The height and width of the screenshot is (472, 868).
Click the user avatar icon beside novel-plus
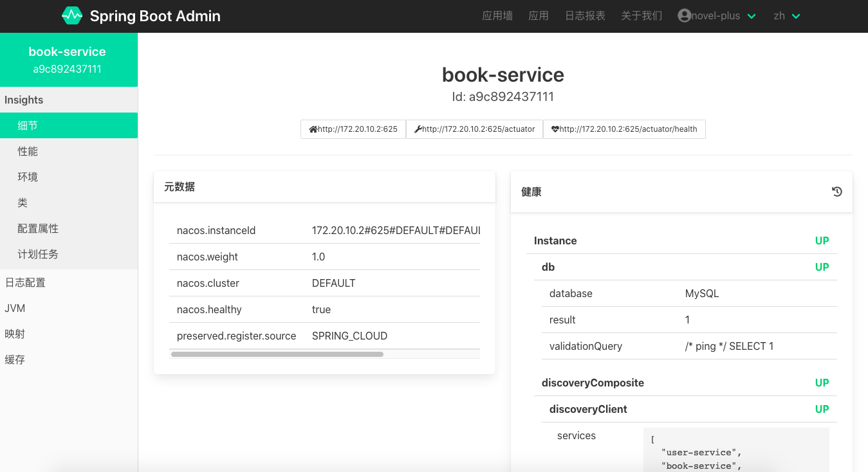685,15
